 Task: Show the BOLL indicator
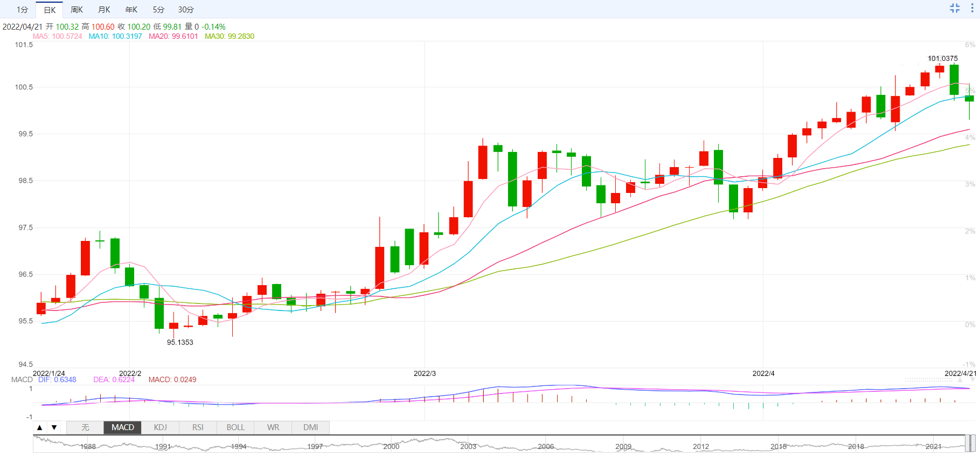pyautogui.click(x=235, y=427)
